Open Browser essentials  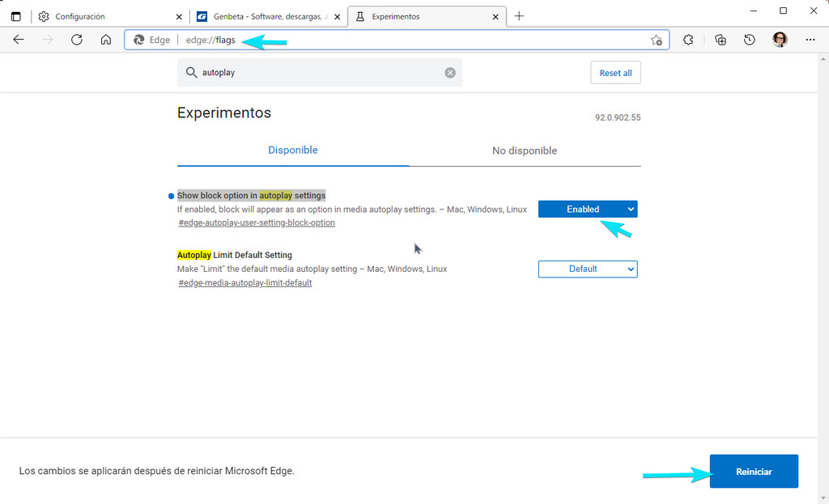point(689,39)
